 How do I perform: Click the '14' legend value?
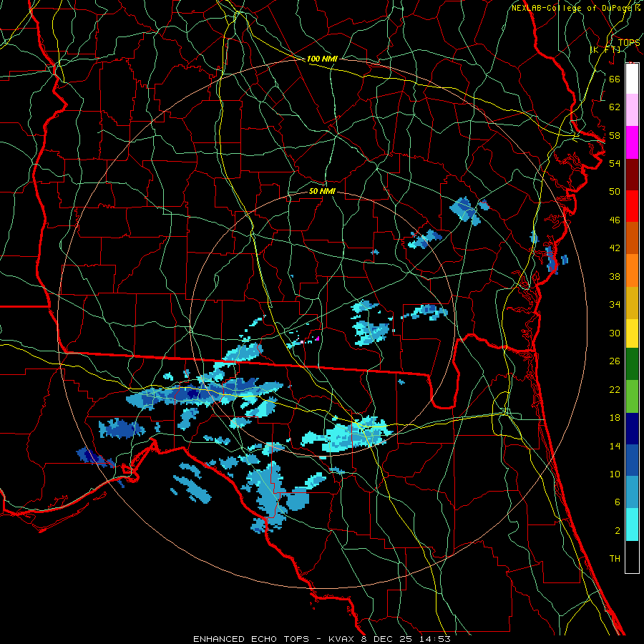(615, 446)
